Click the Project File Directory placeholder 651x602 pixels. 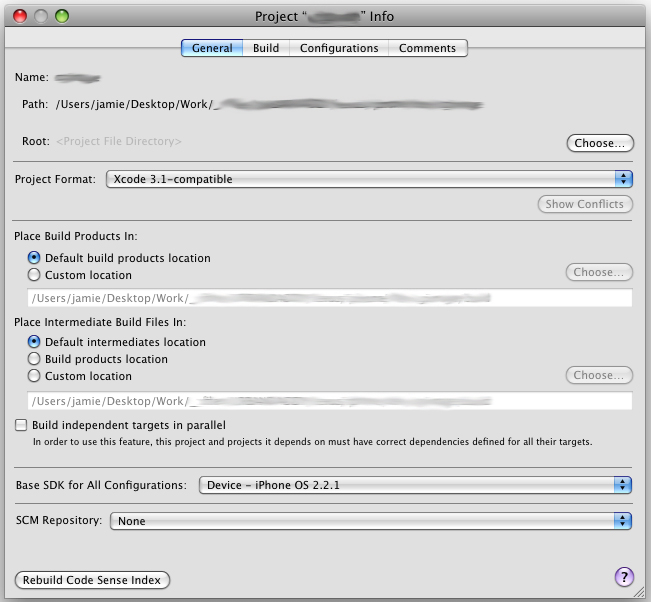coord(119,141)
